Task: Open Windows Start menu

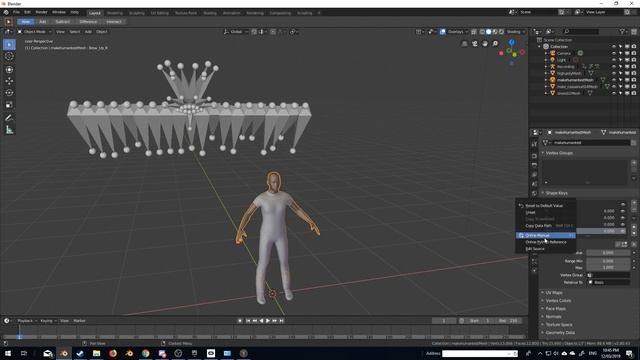Action: pos(7,353)
